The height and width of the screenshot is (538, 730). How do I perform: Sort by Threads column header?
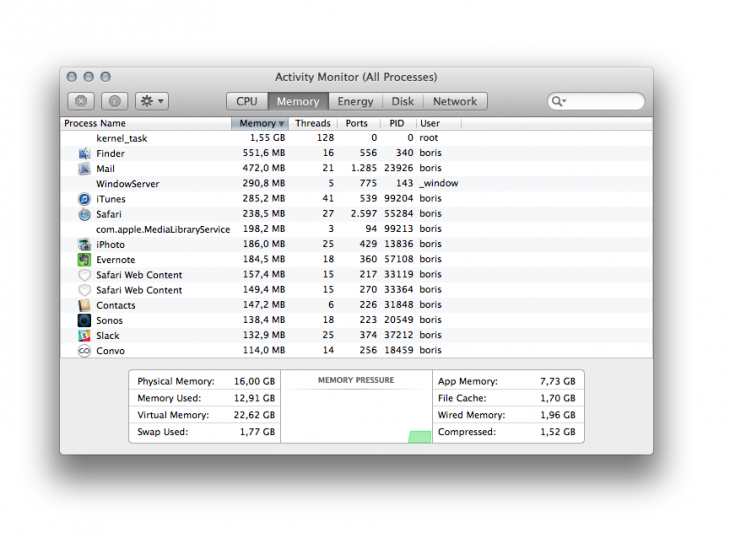(313, 123)
